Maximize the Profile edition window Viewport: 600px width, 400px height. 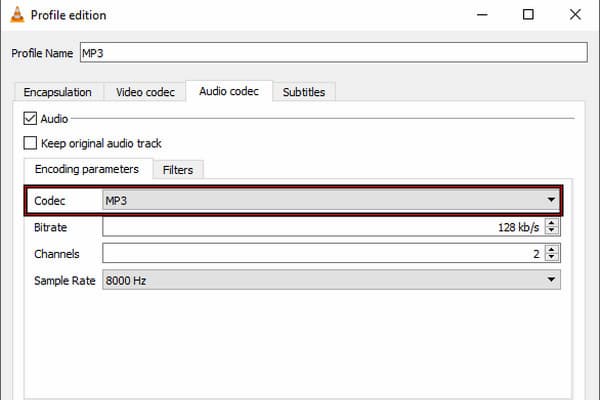coord(528,15)
